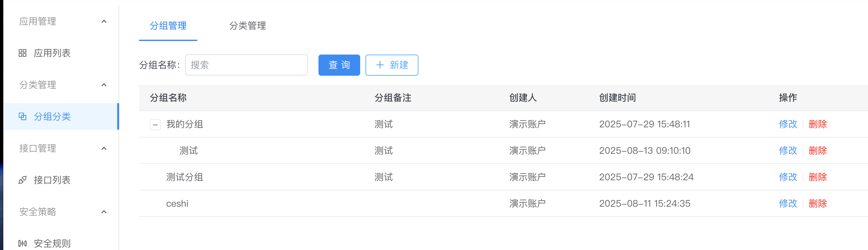This screenshot has width=868, height=250.
Task: Open 应用列表 in the sidebar
Action: (52, 53)
